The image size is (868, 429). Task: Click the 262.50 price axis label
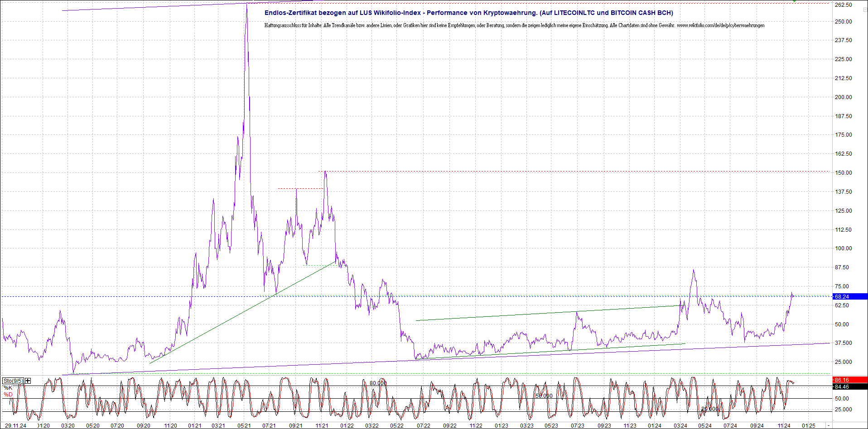coord(843,5)
